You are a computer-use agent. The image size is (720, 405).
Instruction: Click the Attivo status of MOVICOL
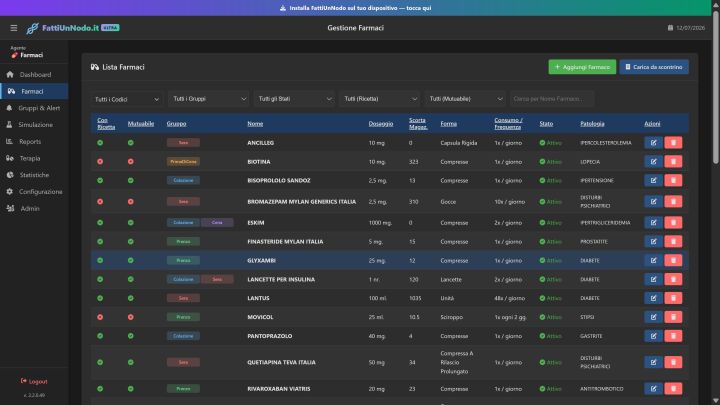click(551, 317)
